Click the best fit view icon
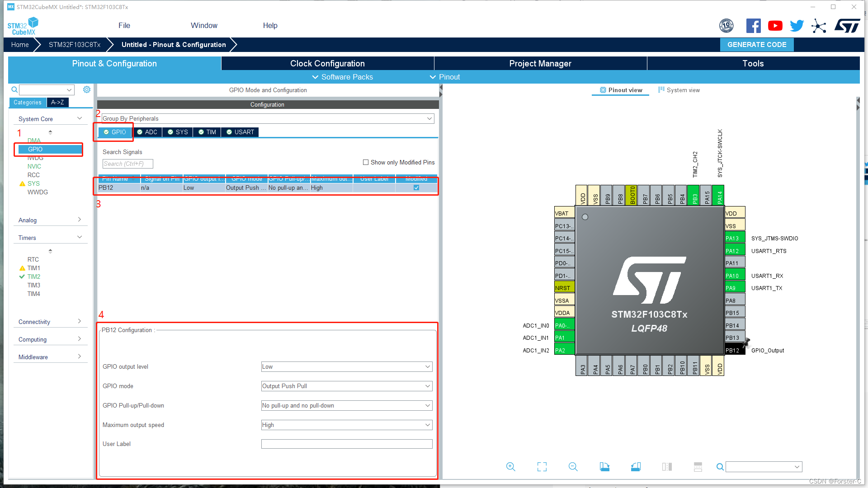868x488 pixels. pyautogui.click(x=542, y=466)
